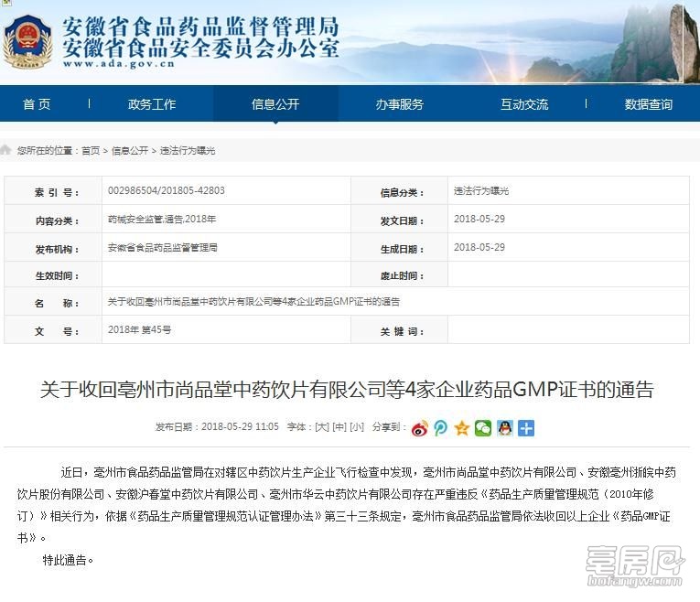Click the header title 安徽省食品药品监督管理局

200,27
